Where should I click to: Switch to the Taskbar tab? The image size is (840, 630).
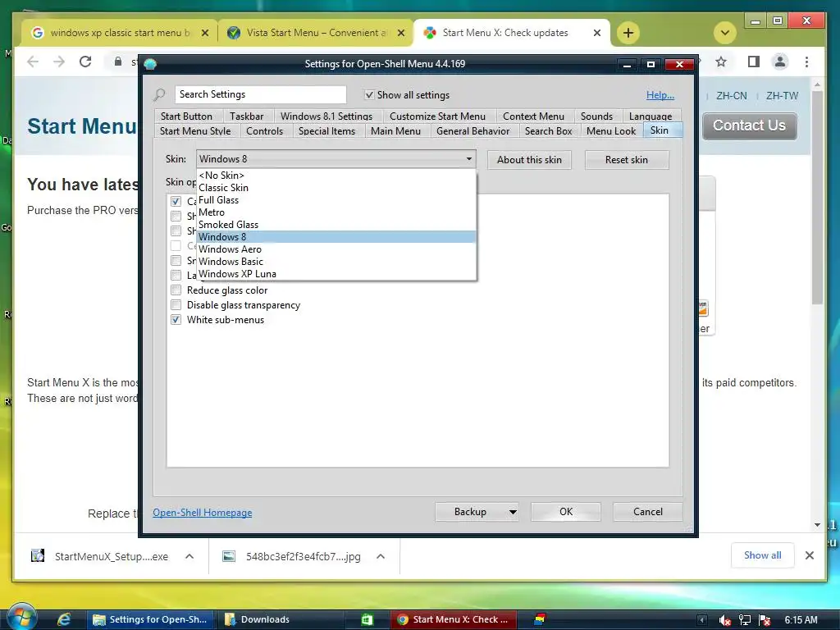[246, 116]
